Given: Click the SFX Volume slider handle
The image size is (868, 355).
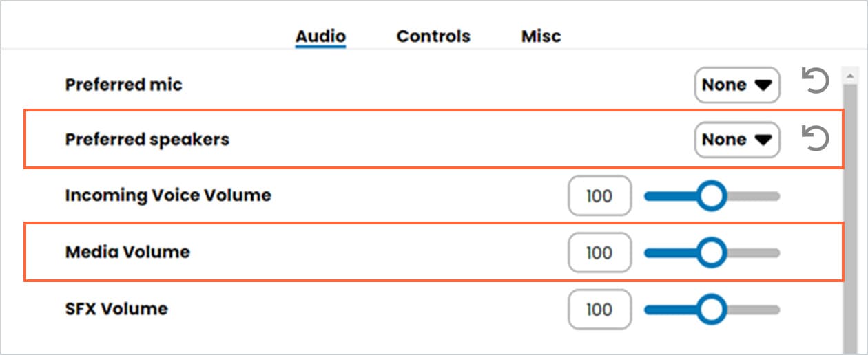Looking at the screenshot, I should click(711, 310).
